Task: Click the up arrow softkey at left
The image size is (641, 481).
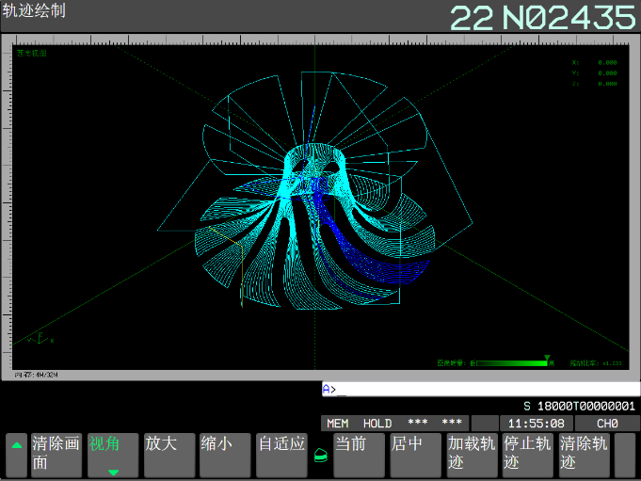Action: [x=16, y=455]
